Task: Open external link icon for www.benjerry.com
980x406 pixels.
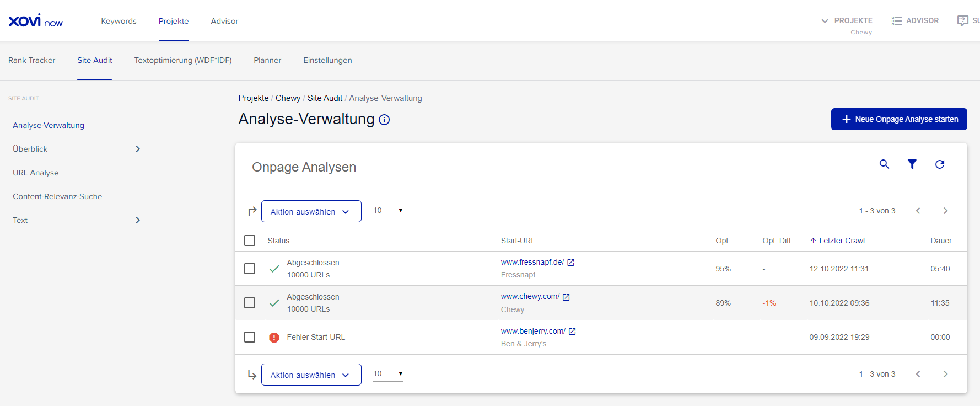Action: coord(572,332)
